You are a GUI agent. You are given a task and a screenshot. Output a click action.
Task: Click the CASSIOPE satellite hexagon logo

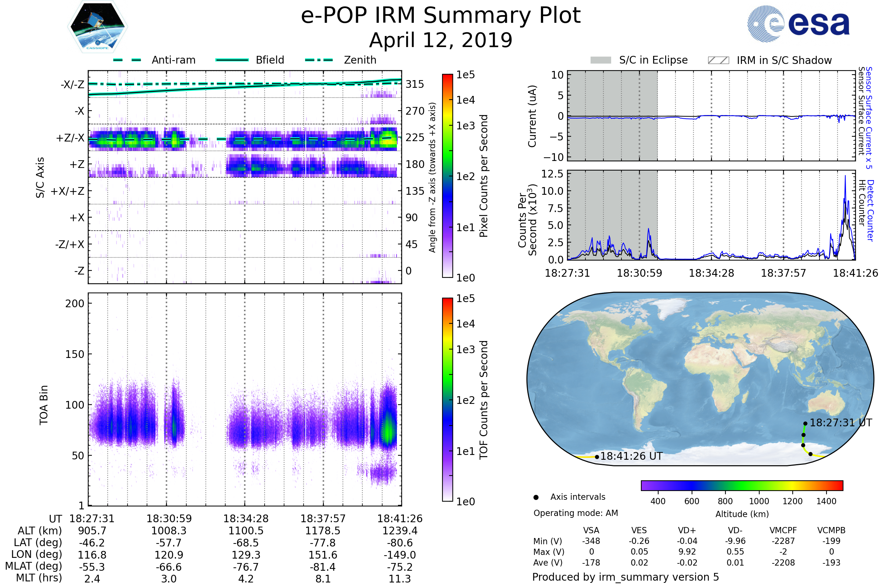(x=97, y=27)
